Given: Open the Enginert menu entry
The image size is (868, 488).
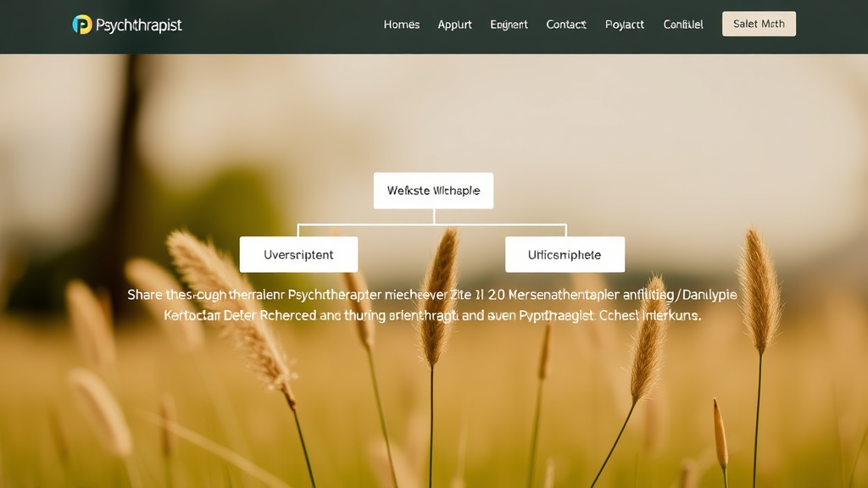Looking at the screenshot, I should 509,25.
